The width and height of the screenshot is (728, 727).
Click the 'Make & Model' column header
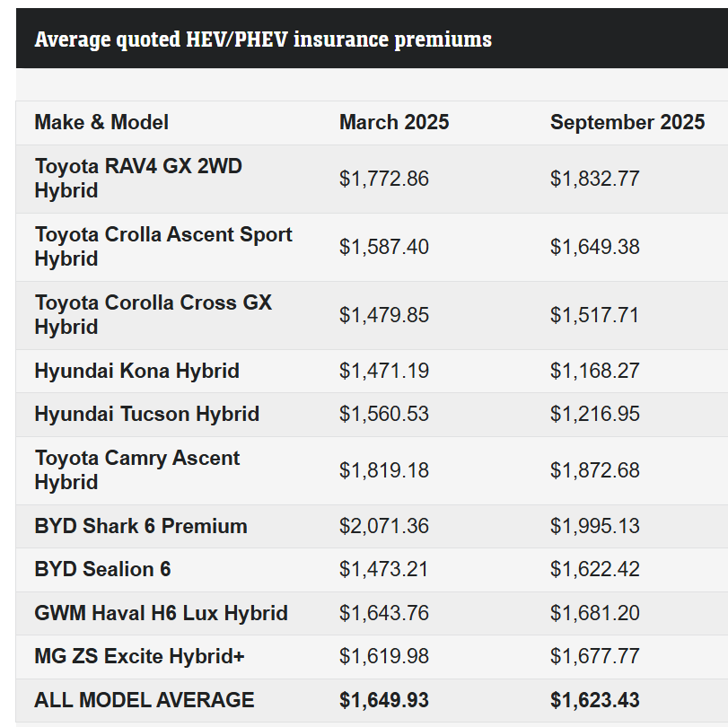click(x=101, y=122)
